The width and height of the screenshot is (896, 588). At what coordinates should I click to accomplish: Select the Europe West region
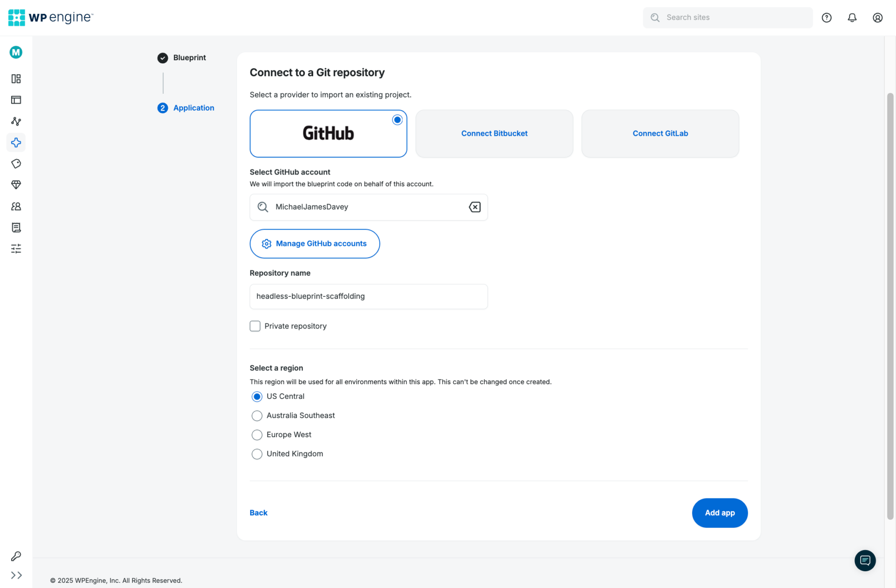[x=257, y=434]
